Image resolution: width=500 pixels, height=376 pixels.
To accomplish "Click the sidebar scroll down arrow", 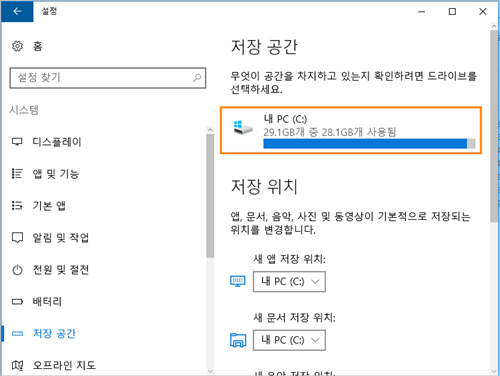I will (210, 371).
